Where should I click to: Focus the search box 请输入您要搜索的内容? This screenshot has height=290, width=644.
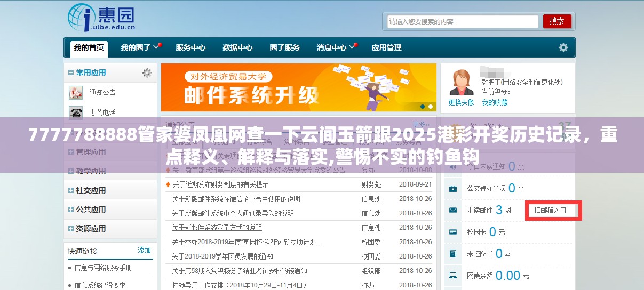click(463, 21)
